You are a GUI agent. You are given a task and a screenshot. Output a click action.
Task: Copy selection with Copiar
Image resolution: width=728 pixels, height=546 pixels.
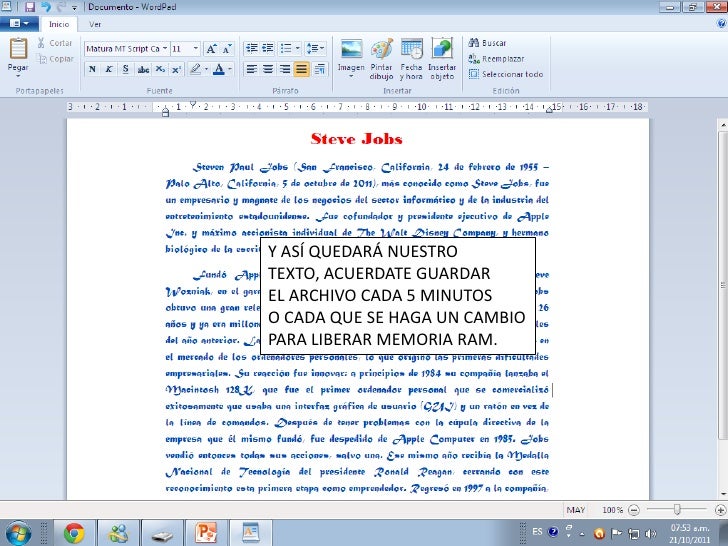(x=55, y=59)
